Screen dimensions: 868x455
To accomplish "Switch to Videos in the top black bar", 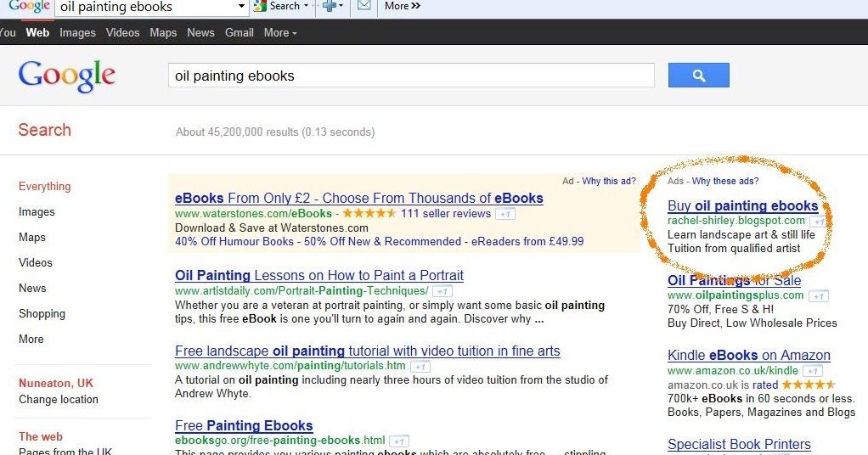I will pyautogui.click(x=122, y=32).
